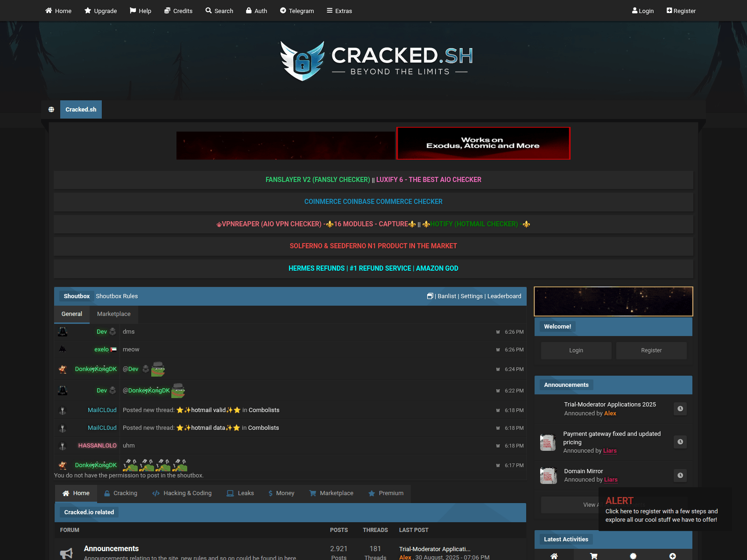Viewport: 747px width, 560px height.
Task: Open the Exodus, Atomic and More banner ad
Action: 483,143
